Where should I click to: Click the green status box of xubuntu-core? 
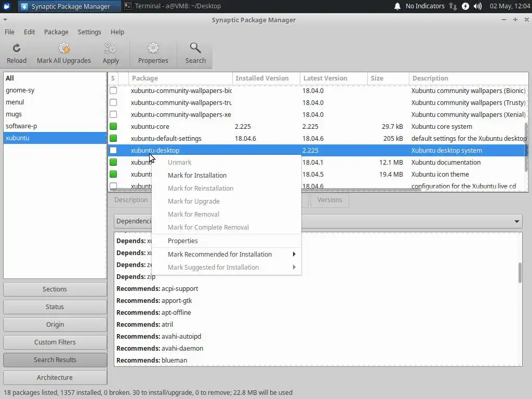[x=113, y=126]
